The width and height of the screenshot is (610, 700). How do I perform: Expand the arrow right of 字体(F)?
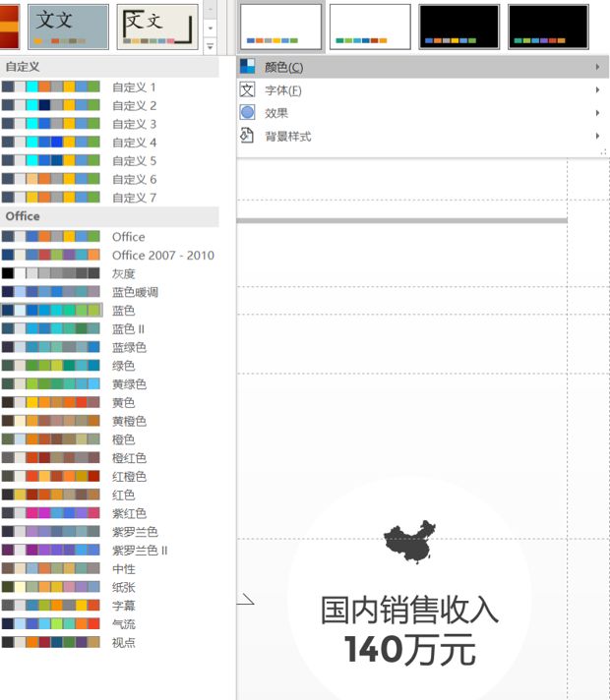(x=597, y=90)
